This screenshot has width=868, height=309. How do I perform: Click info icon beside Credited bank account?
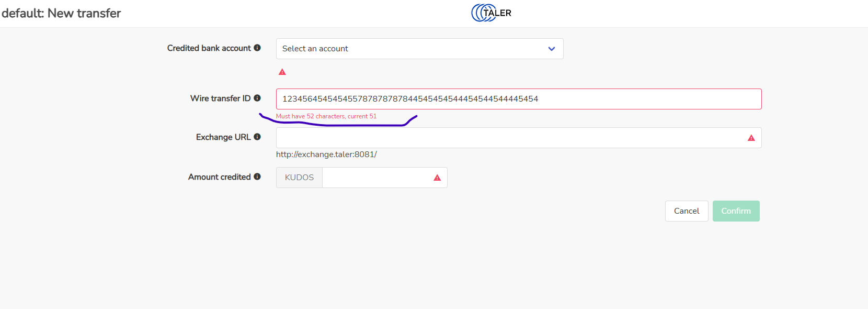pos(257,48)
